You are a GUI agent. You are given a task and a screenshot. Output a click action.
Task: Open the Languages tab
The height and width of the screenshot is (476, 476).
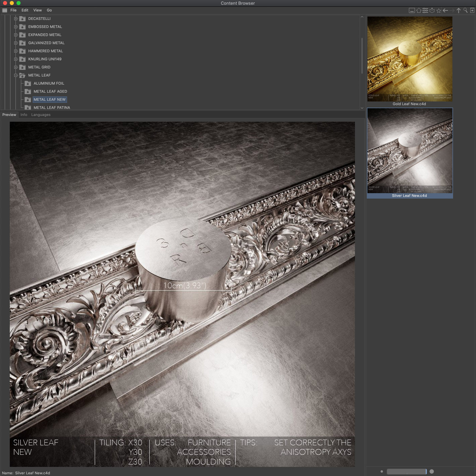click(x=41, y=115)
